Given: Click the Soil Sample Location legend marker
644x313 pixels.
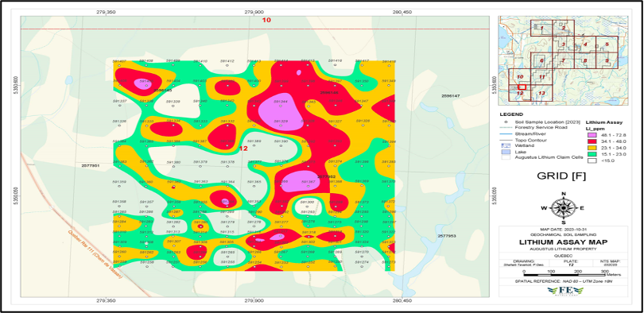Looking at the screenshot, I should click(505, 122).
